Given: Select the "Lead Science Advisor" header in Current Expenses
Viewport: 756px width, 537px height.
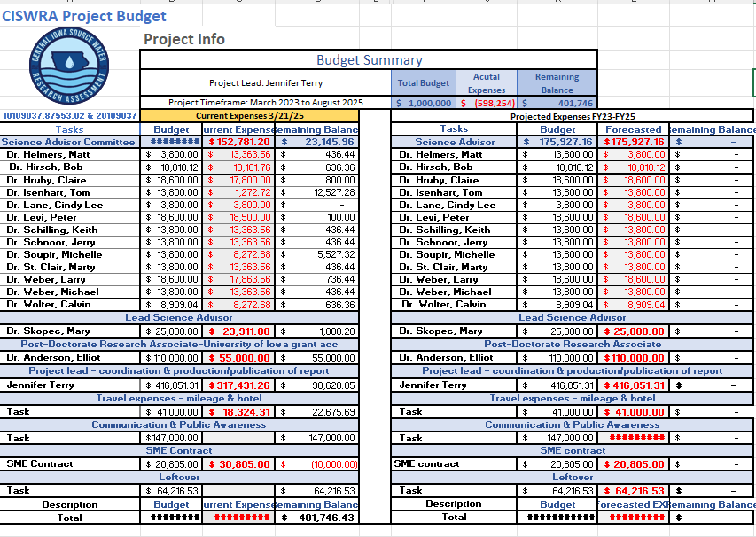Looking at the screenshot, I should pos(179,317).
